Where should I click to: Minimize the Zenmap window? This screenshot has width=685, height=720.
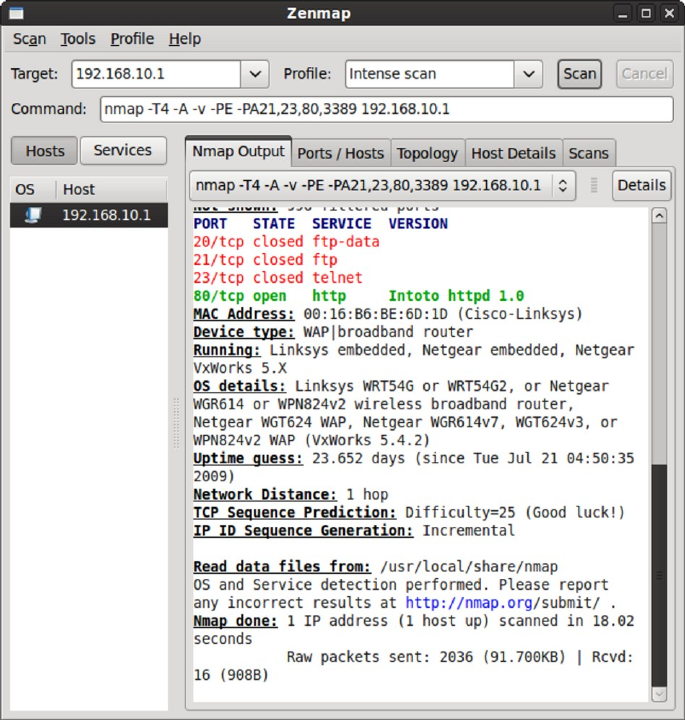622,13
